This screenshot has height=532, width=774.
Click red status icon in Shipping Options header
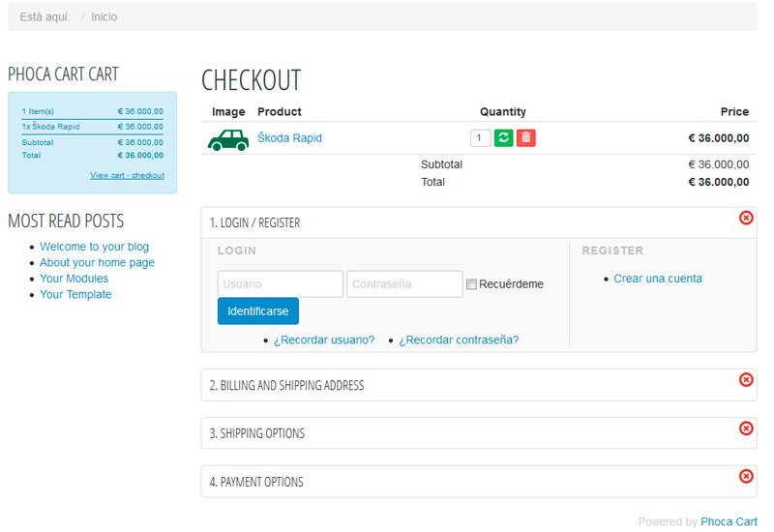pos(746,428)
